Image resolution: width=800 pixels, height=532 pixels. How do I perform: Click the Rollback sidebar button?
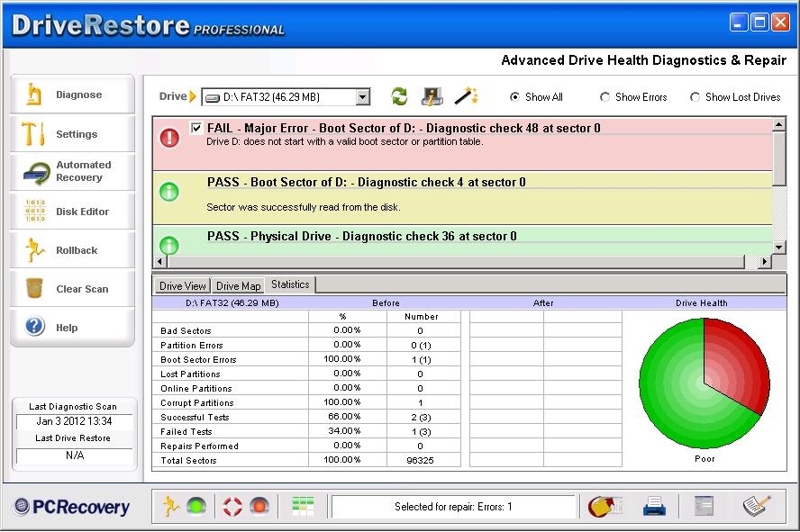click(72, 249)
